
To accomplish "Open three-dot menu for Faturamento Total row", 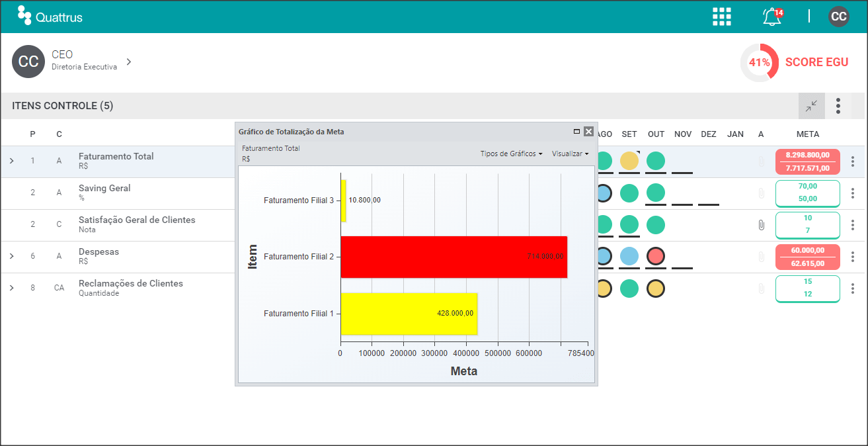I will click(x=853, y=161).
